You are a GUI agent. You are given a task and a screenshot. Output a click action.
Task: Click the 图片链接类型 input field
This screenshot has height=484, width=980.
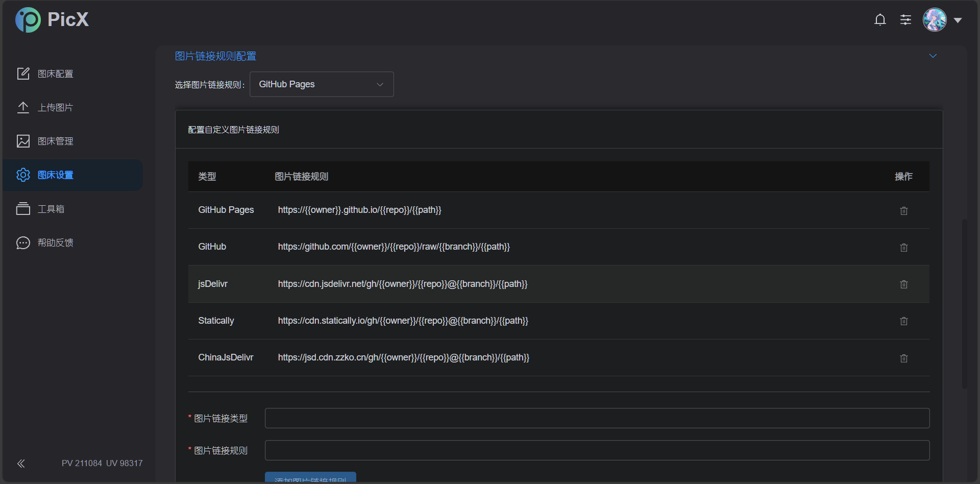[597, 418]
